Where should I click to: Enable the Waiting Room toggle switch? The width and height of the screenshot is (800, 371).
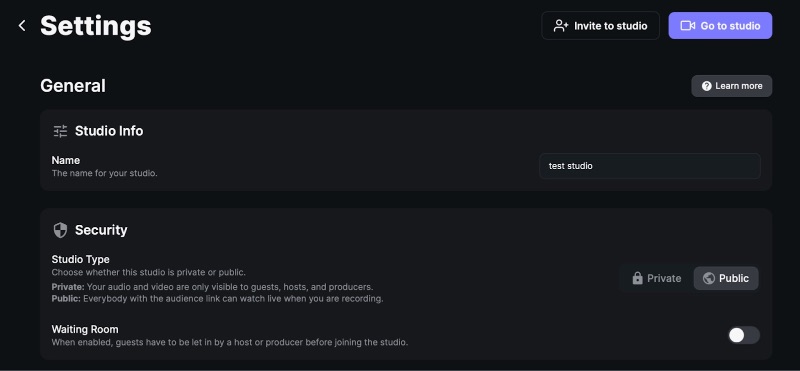click(x=744, y=335)
